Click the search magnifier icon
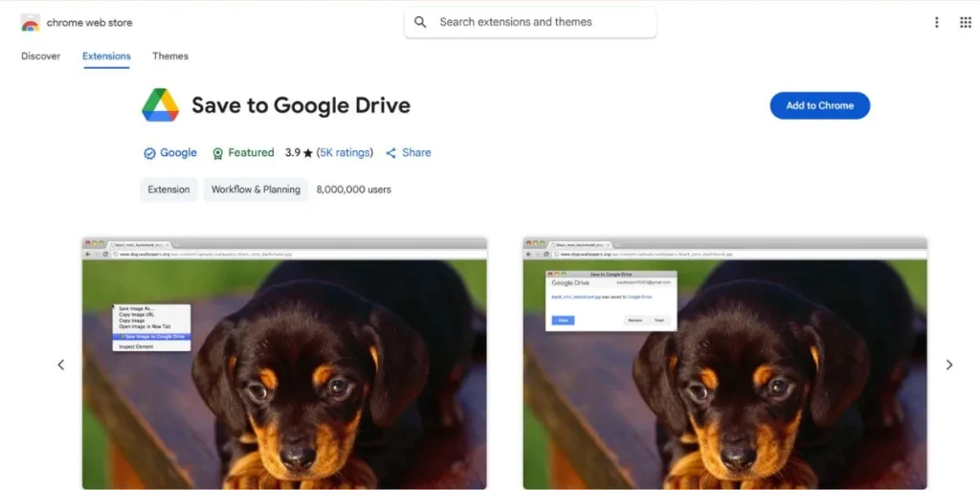This screenshot has height=490, width=980. click(421, 23)
